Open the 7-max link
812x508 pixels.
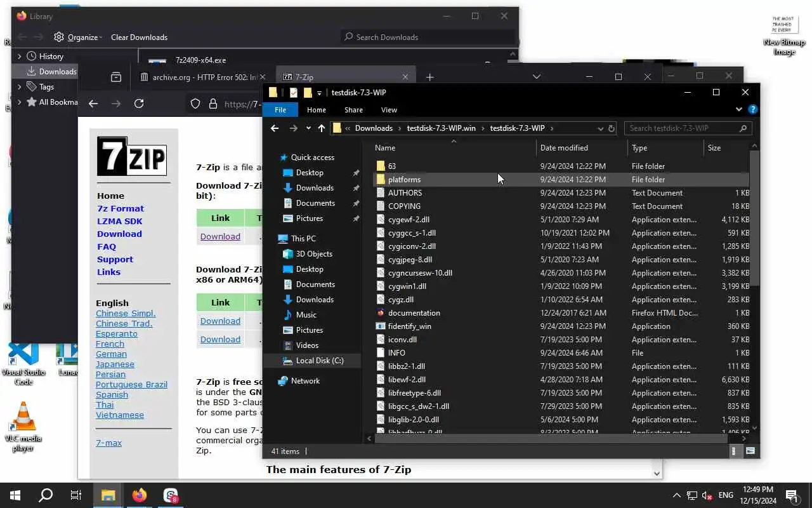coord(108,443)
